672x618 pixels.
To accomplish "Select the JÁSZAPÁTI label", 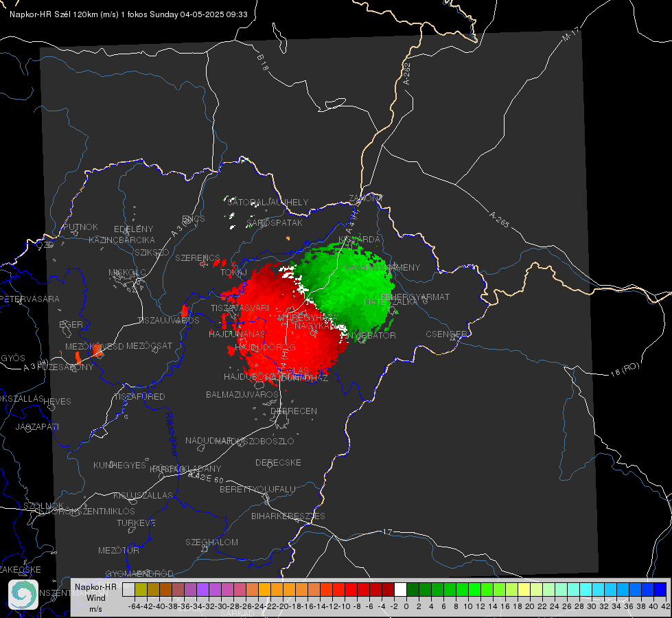I will tap(37, 426).
